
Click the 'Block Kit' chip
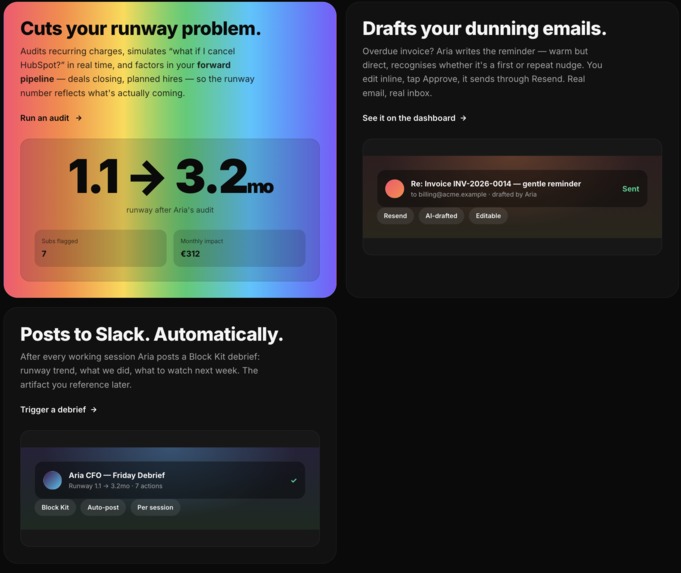[x=55, y=507]
